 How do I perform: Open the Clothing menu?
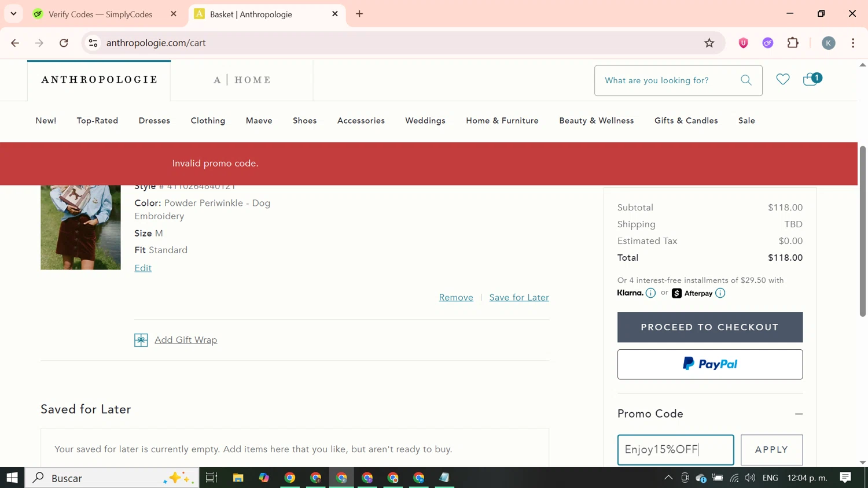tap(208, 121)
